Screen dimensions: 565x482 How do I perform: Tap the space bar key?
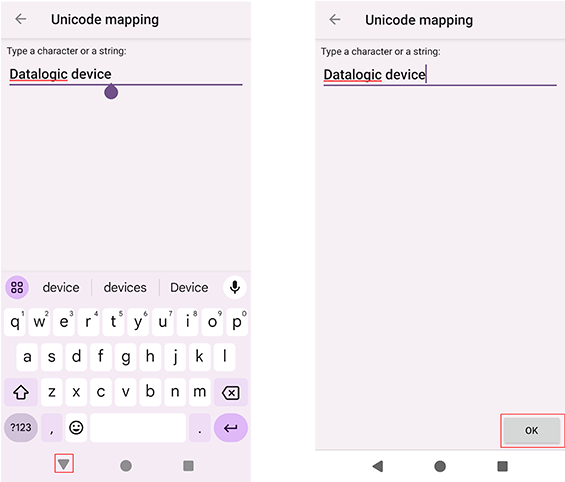tap(138, 428)
